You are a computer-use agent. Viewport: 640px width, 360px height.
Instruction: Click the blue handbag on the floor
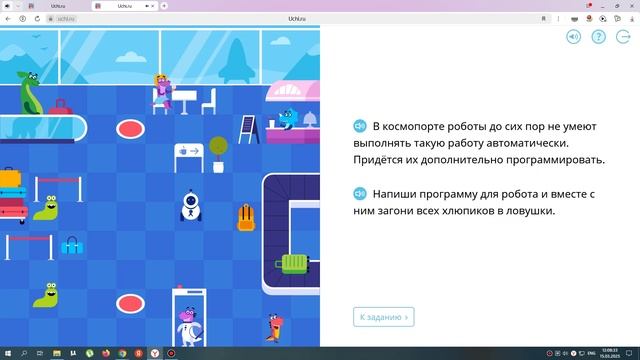pos(72,246)
